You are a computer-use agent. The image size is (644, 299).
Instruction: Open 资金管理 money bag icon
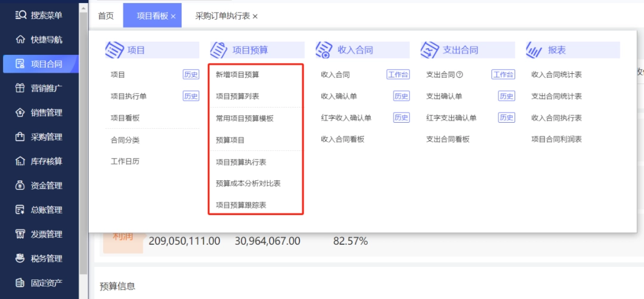coord(20,185)
